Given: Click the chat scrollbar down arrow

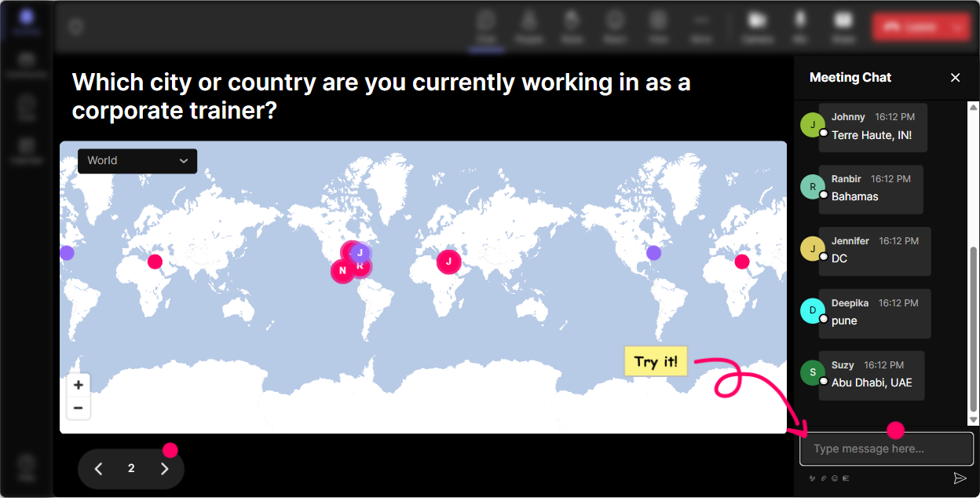Looking at the screenshot, I should coord(974,420).
